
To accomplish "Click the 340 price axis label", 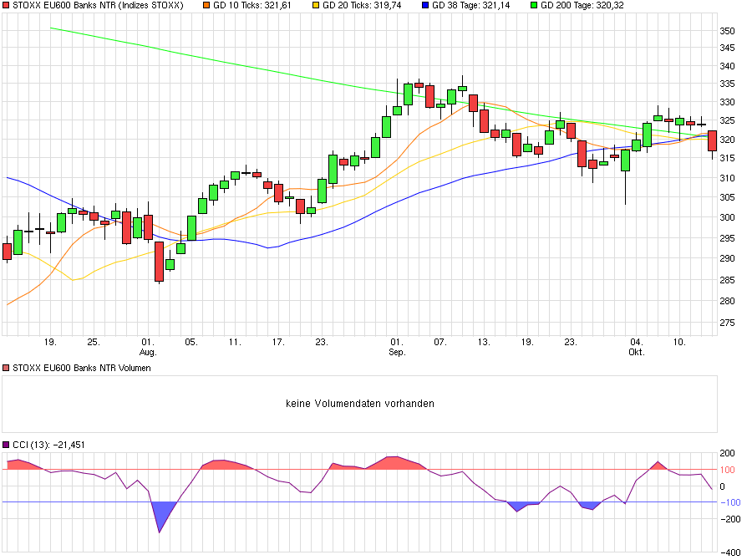I will [727, 66].
